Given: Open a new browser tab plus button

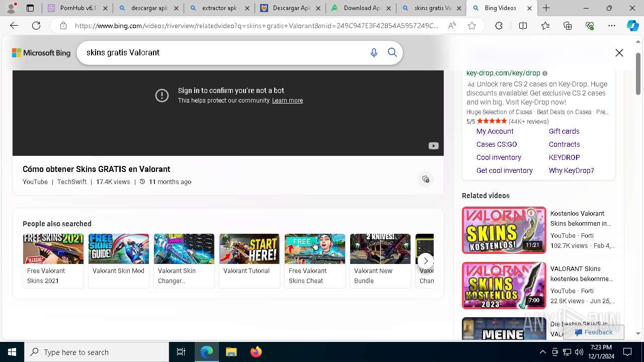Looking at the screenshot, I should pyautogui.click(x=546, y=8).
